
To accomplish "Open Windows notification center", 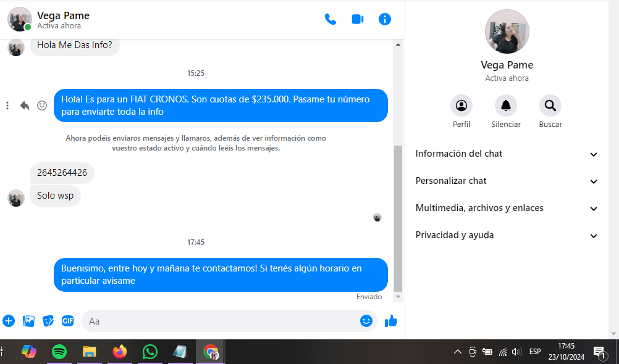I will pos(600,352).
